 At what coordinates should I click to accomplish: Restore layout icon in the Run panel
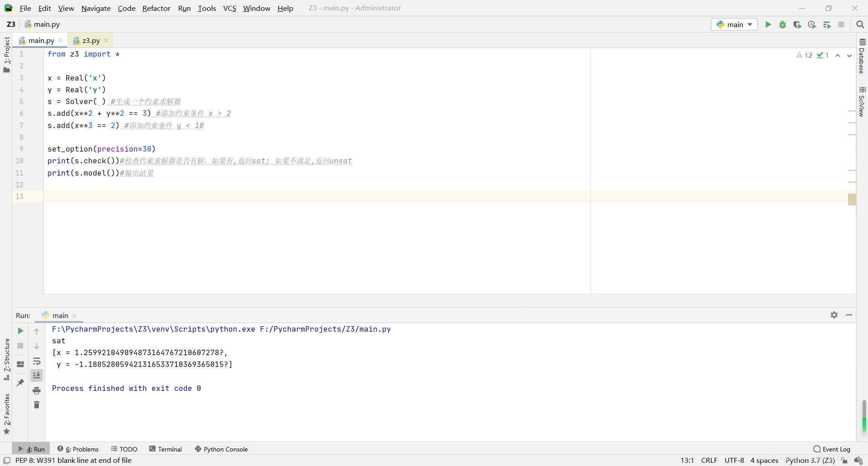[20, 364]
